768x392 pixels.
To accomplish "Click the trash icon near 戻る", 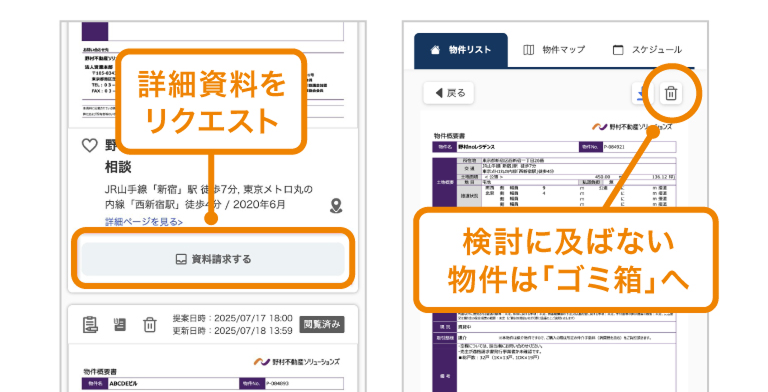I will pyautogui.click(x=671, y=93).
